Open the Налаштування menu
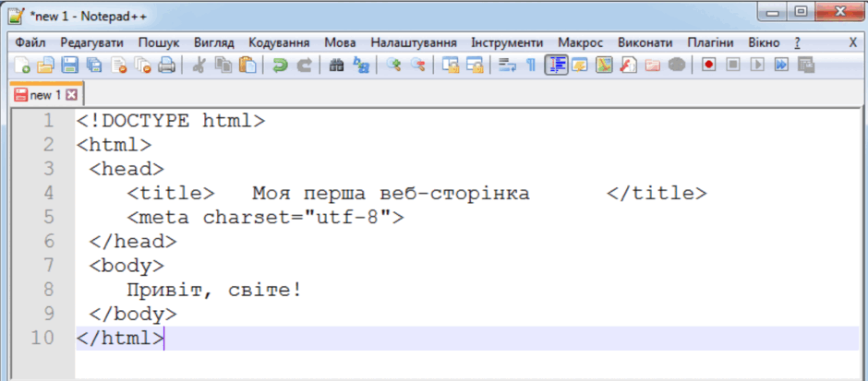Viewport: 868px width, 381px height. pos(414,42)
